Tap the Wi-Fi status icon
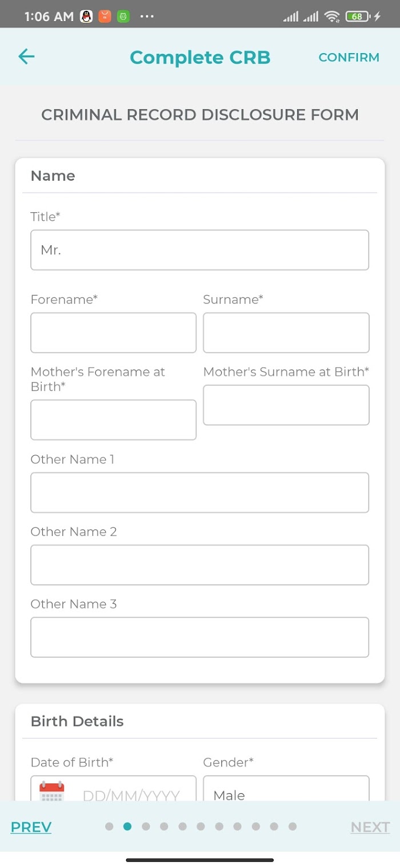The image size is (400, 868). 332,17
